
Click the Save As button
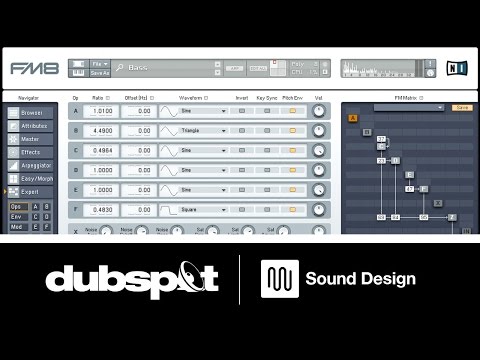[x=100, y=73]
